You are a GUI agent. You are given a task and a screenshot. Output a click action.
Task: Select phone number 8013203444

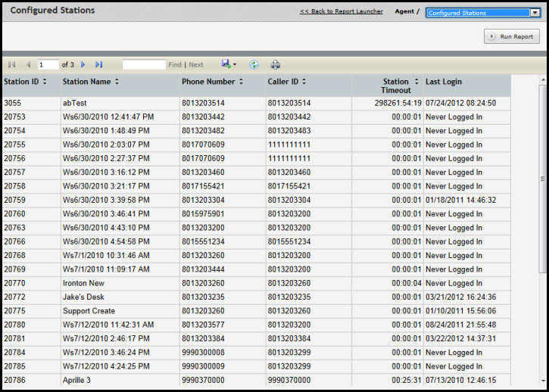203,269
